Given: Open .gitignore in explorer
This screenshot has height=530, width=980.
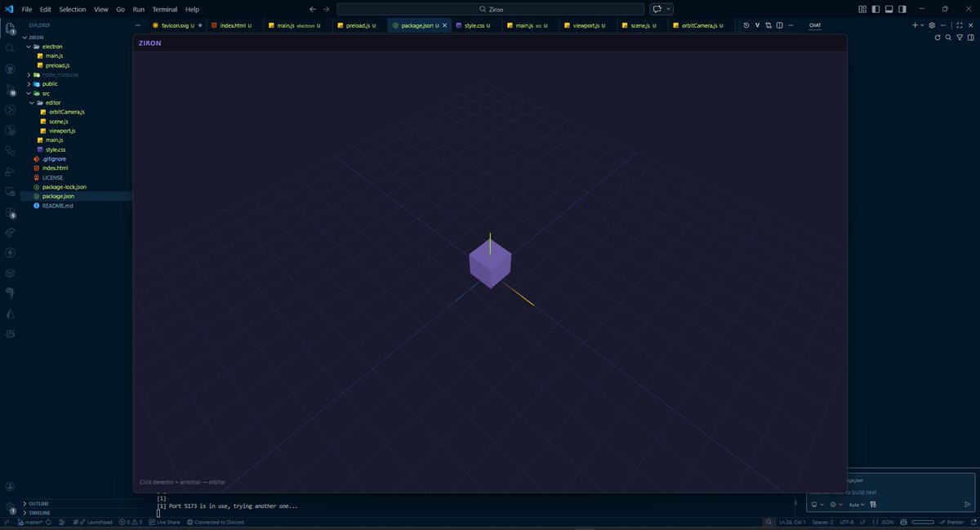Looking at the screenshot, I should tap(52, 158).
